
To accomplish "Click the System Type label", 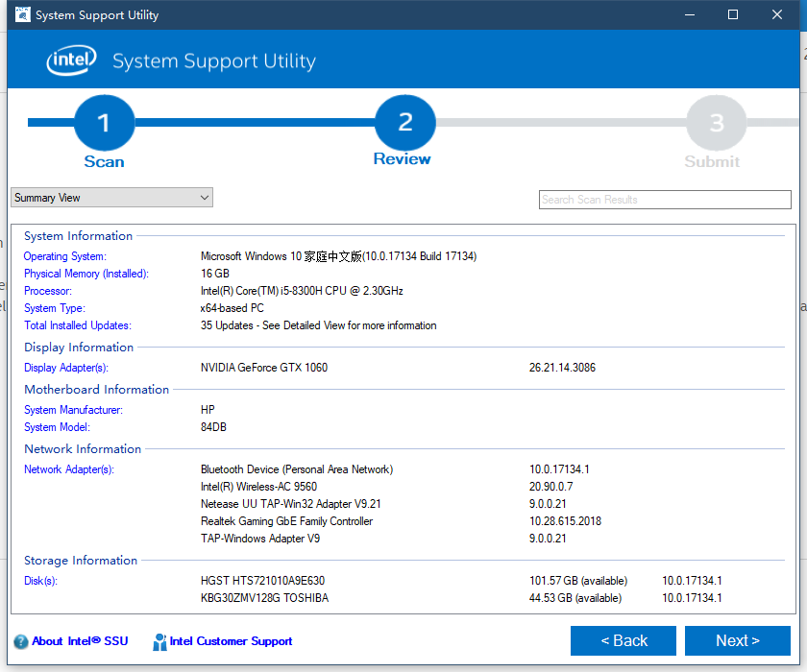I will [55, 308].
